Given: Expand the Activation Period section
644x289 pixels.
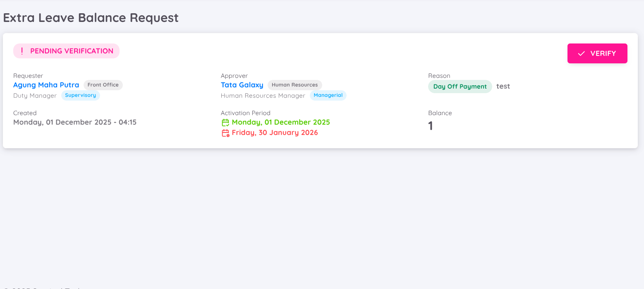Looking at the screenshot, I should pyautogui.click(x=245, y=113).
